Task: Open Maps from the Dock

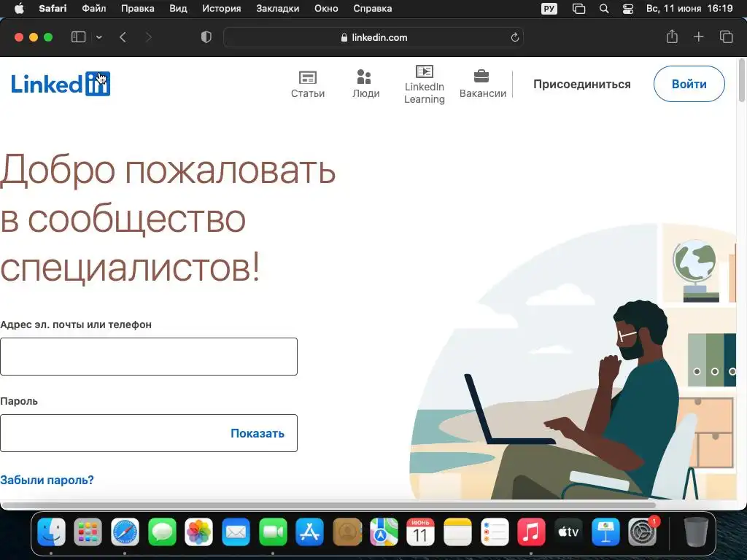Action: coord(384,532)
